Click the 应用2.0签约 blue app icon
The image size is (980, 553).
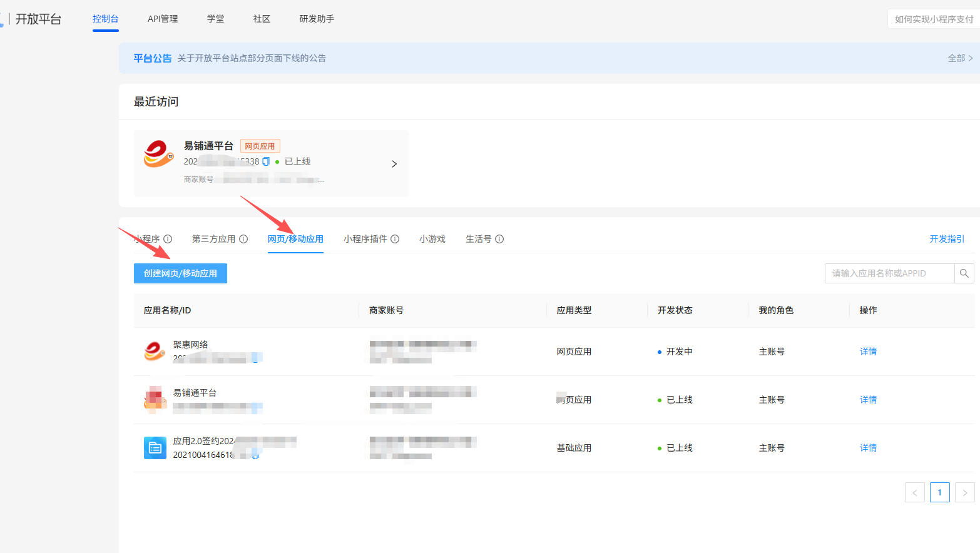tap(155, 448)
